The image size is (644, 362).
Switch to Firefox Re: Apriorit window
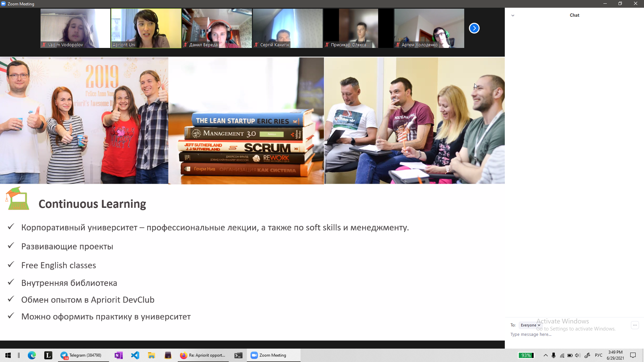point(203,355)
